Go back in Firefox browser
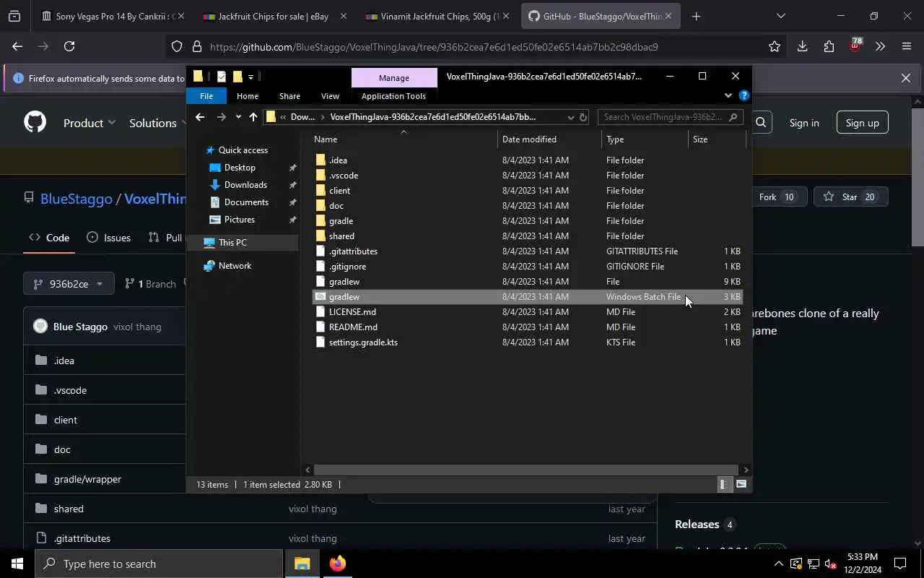Screen dimensions: 924x578 (x=17, y=46)
